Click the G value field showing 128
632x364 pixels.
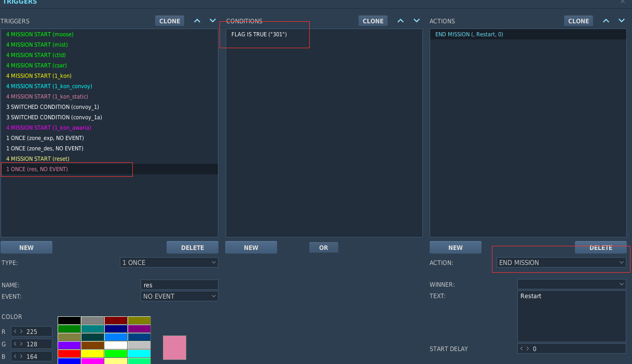click(32, 344)
